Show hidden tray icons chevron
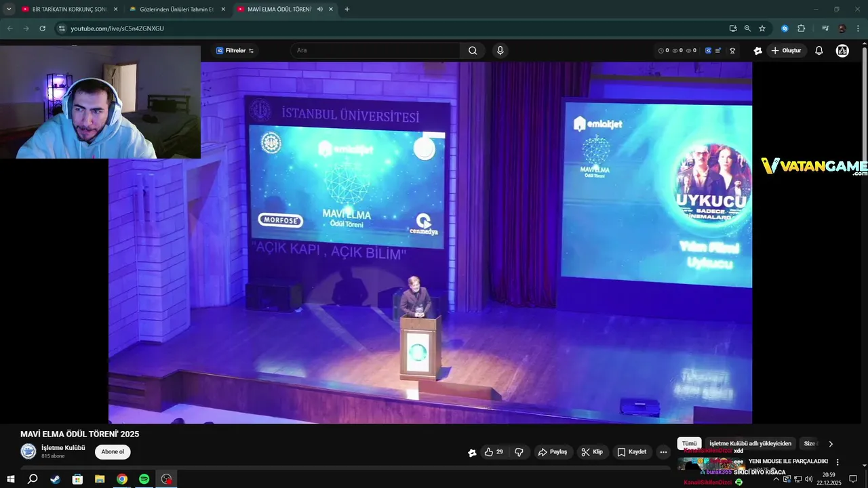Viewport: 868px width, 488px height. pyautogui.click(x=776, y=479)
